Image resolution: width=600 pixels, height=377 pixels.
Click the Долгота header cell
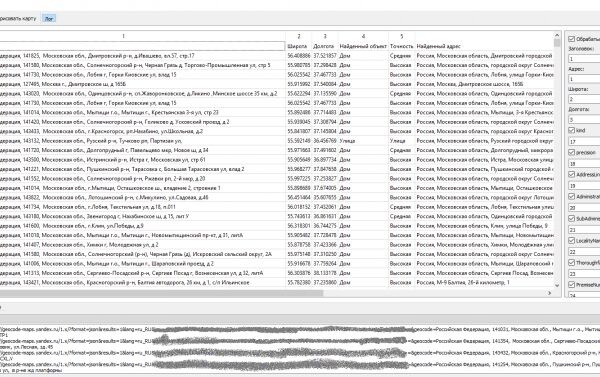point(325,46)
